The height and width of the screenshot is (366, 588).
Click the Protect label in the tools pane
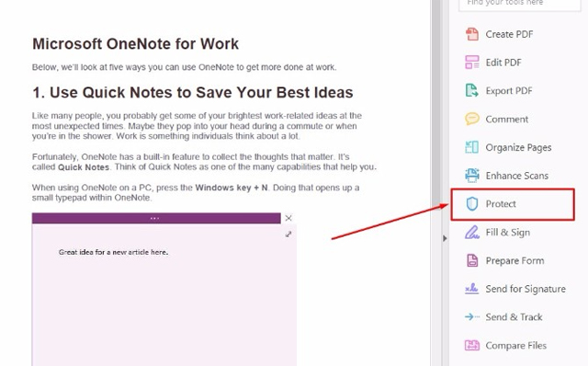click(501, 204)
